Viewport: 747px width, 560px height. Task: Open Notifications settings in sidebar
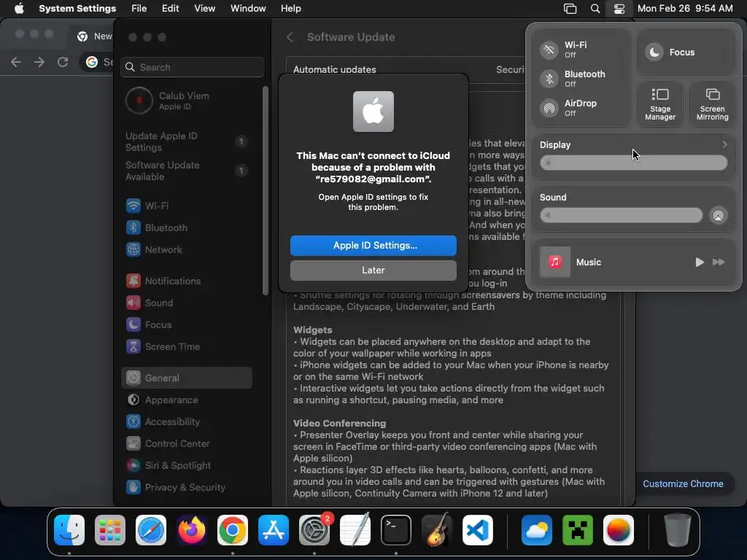click(187, 281)
